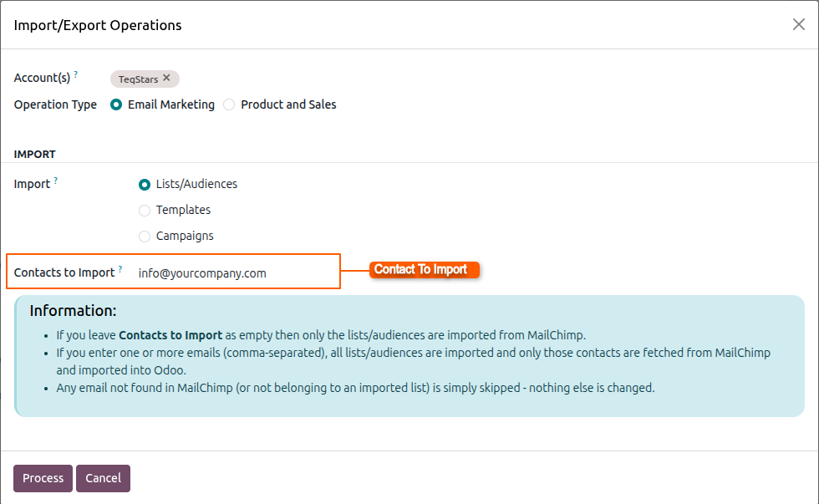This screenshot has width=819, height=504.
Task: Choose Lists/Audiences import option
Action: coord(144,185)
